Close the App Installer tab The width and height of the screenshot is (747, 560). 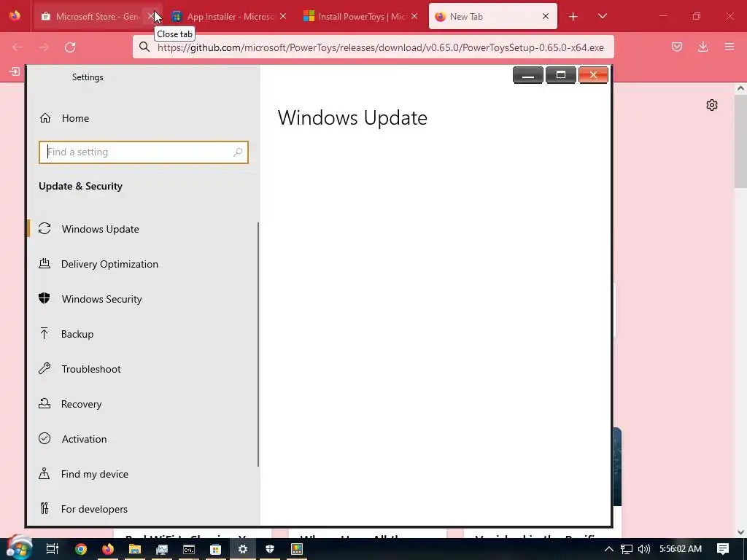[283, 17]
